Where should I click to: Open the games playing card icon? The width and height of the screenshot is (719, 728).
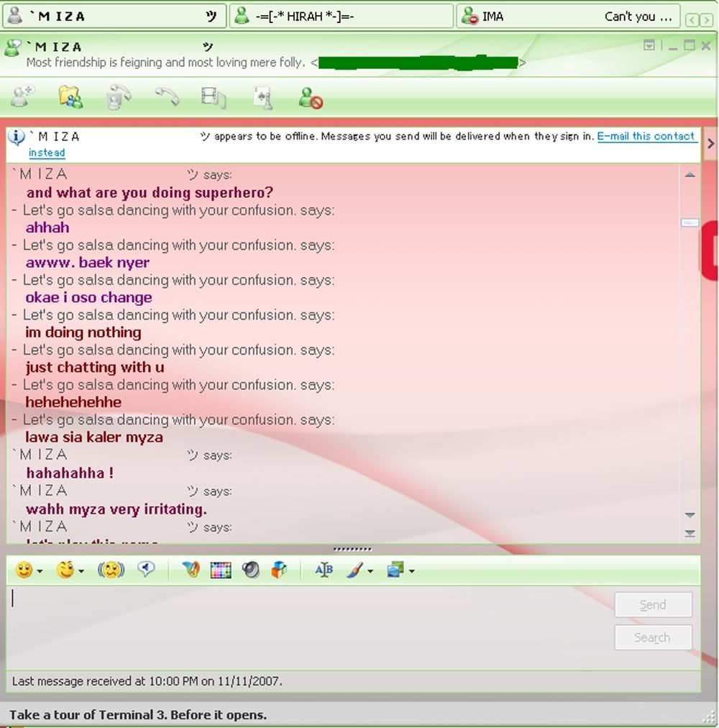[x=263, y=97]
